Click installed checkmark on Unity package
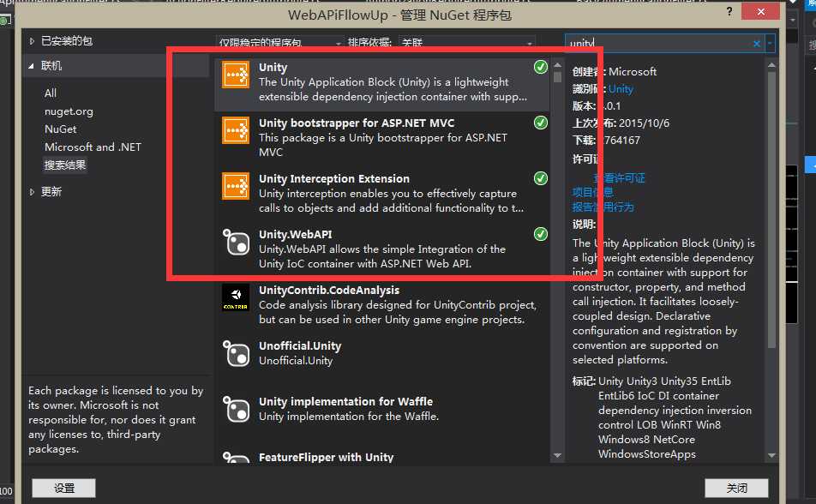The height and width of the screenshot is (504, 816). coord(541,67)
